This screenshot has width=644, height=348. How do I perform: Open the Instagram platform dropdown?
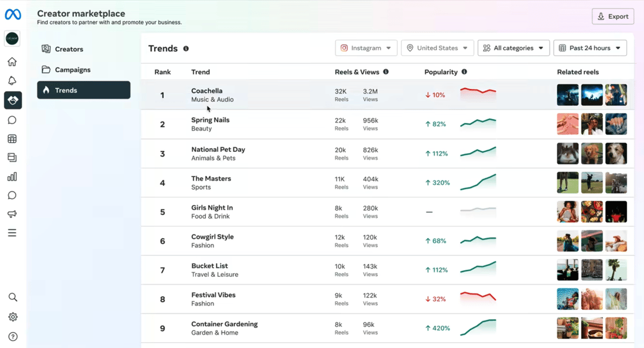(366, 48)
